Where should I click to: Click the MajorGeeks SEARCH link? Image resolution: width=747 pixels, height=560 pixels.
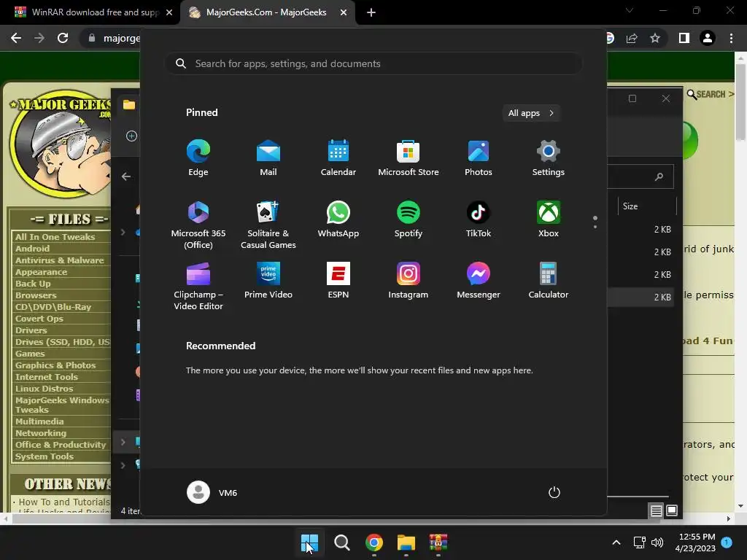711,94
